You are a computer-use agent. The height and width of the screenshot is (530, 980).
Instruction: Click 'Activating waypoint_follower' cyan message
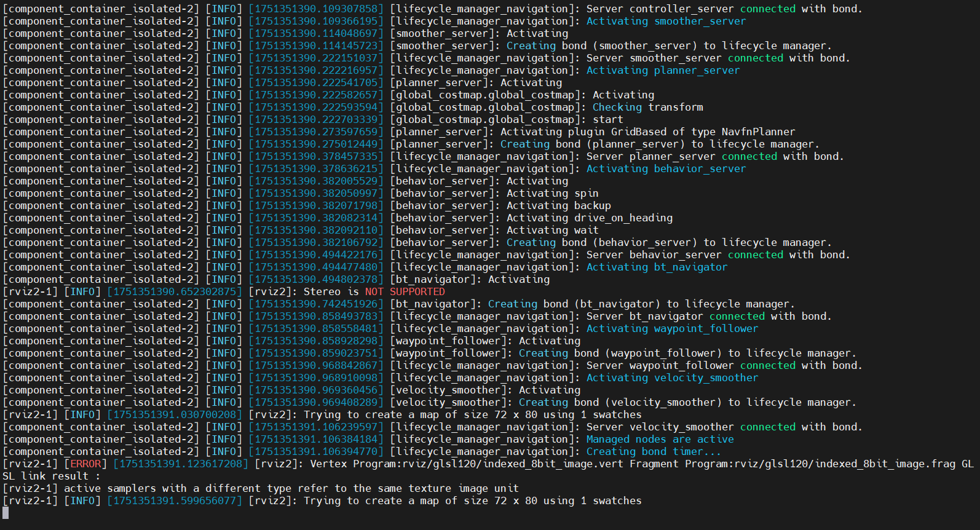[672, 328]
